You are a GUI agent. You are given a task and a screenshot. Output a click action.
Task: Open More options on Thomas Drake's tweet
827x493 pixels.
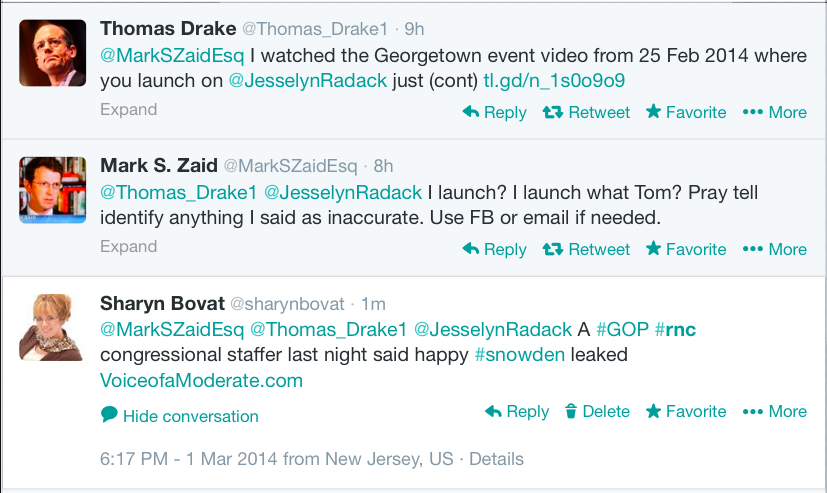point(774,112)
